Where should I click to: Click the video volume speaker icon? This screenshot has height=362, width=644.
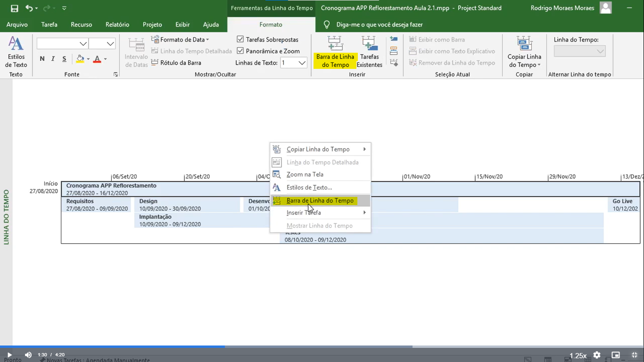point(28,355)
